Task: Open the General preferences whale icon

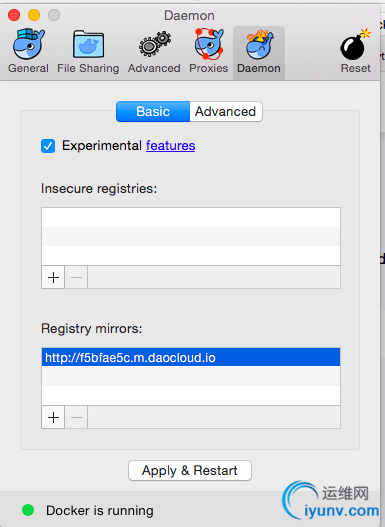Action: (29, 44)
